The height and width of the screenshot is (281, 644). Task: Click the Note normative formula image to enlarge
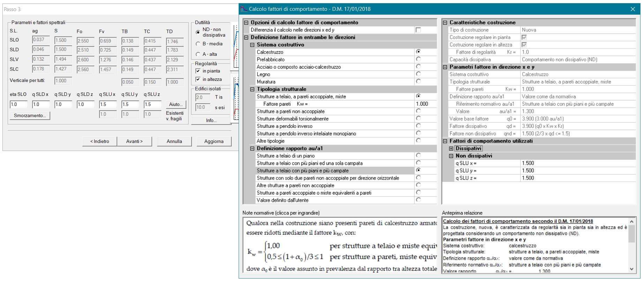(340, 245)
